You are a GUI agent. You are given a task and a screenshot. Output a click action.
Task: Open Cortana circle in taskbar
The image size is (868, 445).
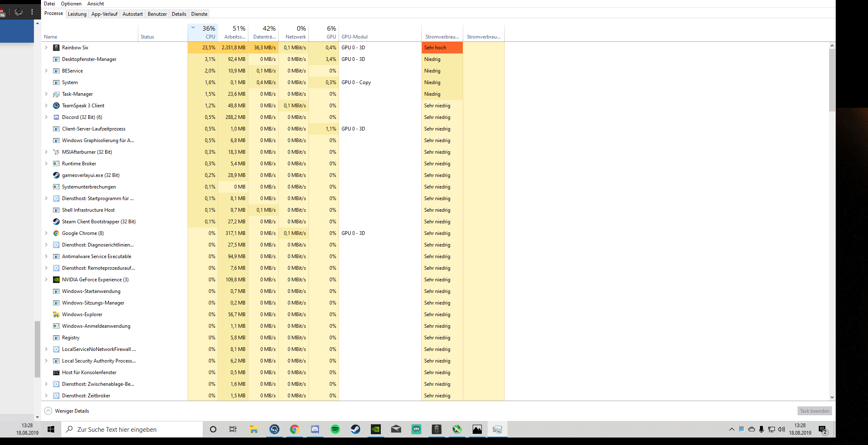click(x=213, y=429)
